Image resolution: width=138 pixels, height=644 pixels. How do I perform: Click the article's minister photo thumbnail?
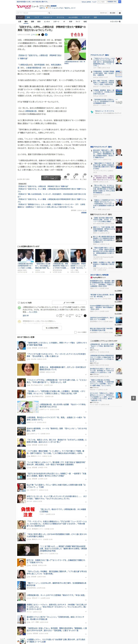pos(75,49)
